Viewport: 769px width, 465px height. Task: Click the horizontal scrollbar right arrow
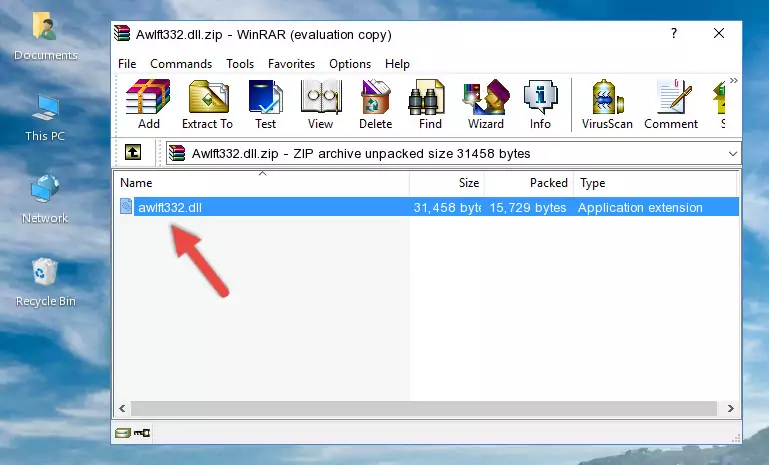tap(730, 408)
